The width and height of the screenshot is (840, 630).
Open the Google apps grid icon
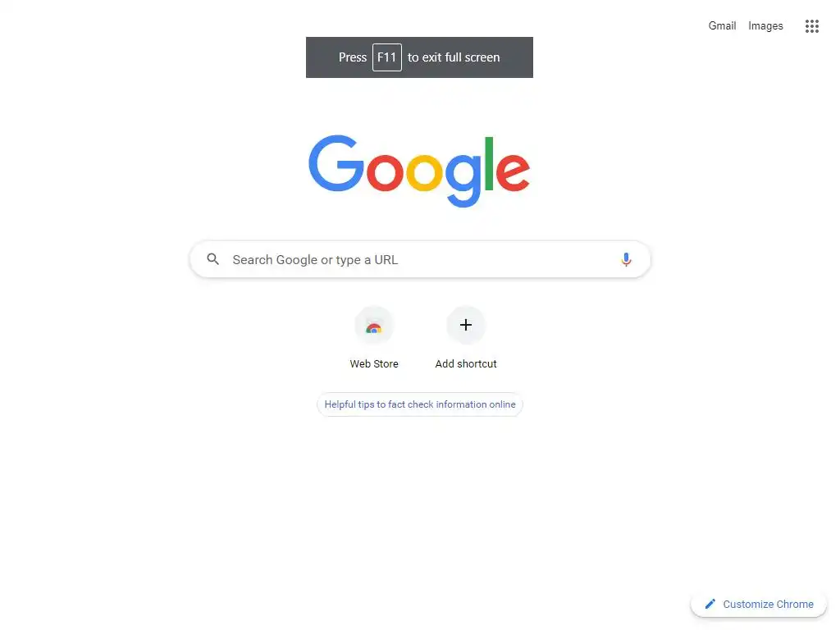811,25
